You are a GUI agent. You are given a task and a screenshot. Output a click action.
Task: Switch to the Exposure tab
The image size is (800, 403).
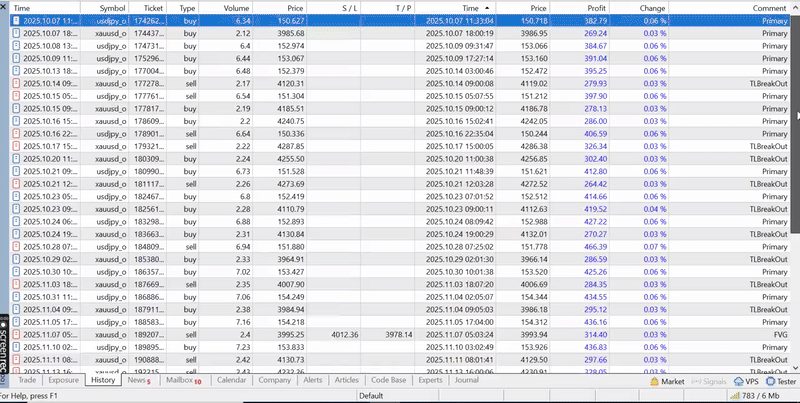(64, 380)
